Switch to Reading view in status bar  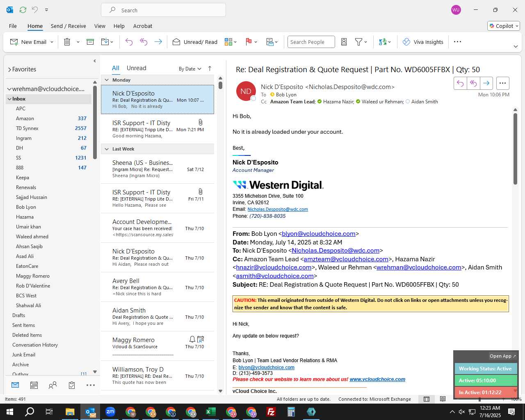[443, 399]
